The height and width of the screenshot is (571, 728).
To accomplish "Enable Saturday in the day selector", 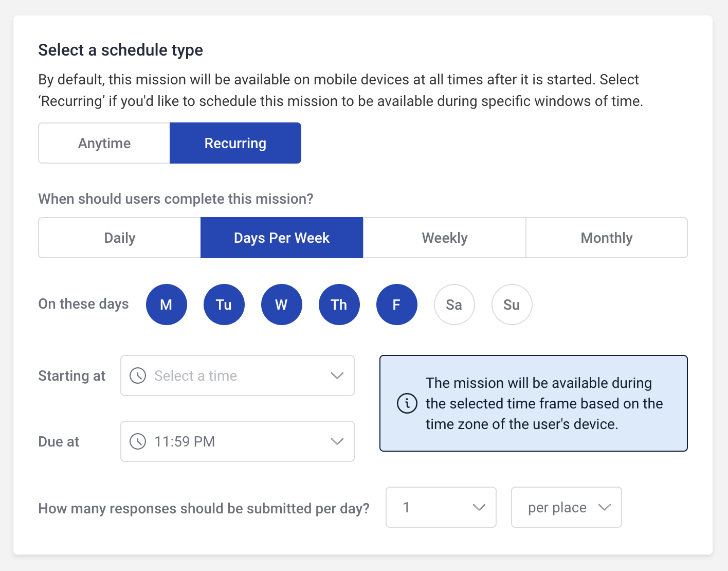I will click(454, 305).
